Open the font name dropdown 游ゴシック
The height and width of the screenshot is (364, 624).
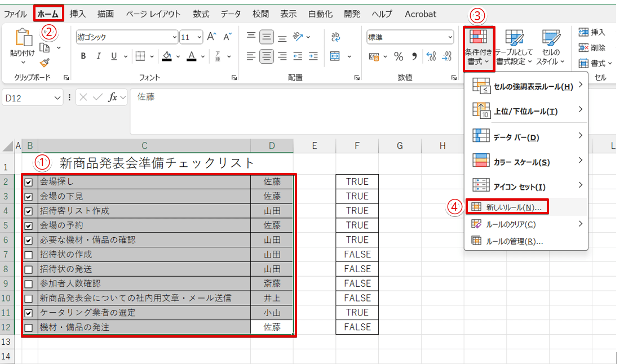pyautogui.click(x=174, y=37)
